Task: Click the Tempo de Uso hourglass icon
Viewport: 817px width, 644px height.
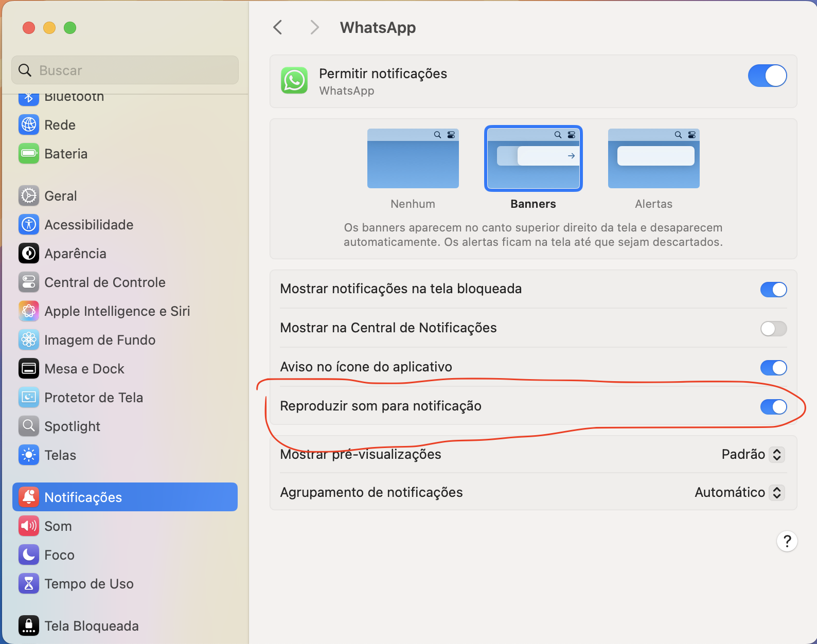Action: click(x=29, y=583)
